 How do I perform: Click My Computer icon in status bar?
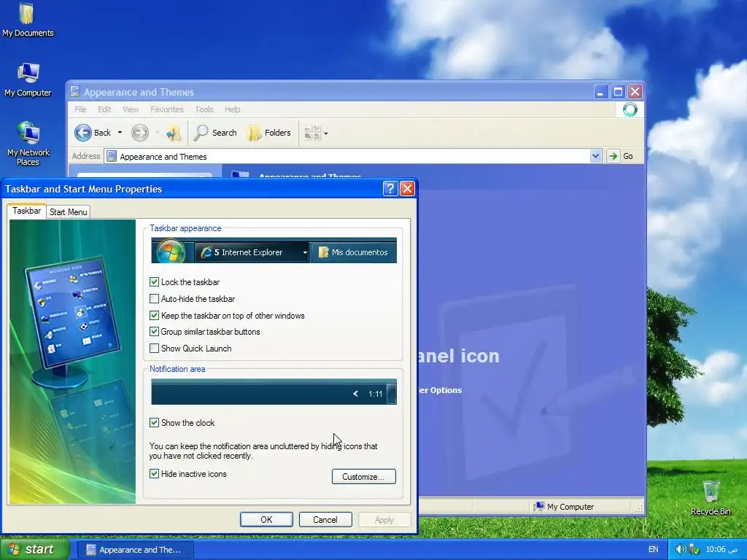point(539,506)
